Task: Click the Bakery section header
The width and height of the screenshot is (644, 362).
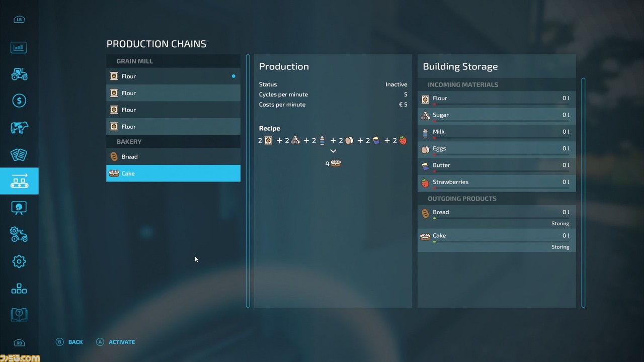Action: tap(173, 142)
